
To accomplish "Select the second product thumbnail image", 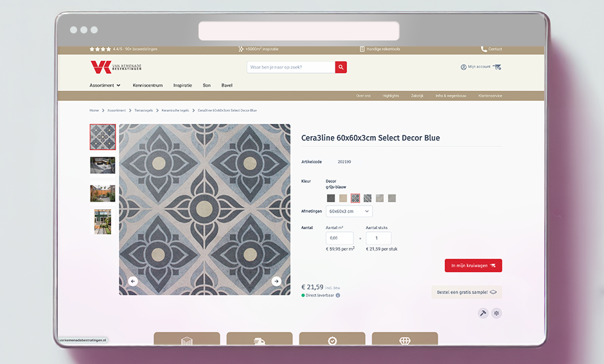I will 103,165.
